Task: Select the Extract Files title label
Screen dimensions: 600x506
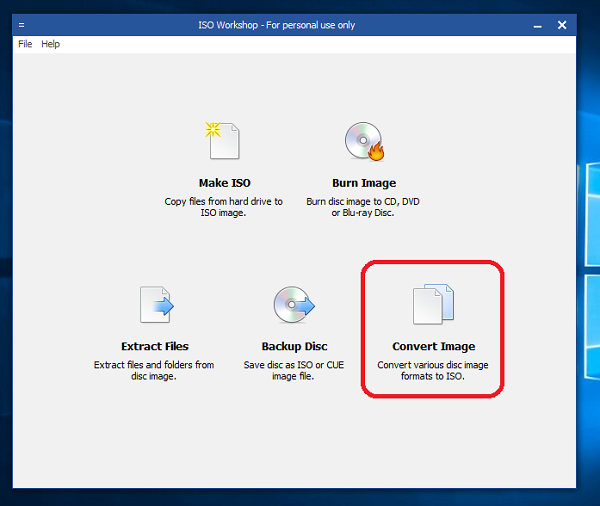Action: (x=155, y=346)
